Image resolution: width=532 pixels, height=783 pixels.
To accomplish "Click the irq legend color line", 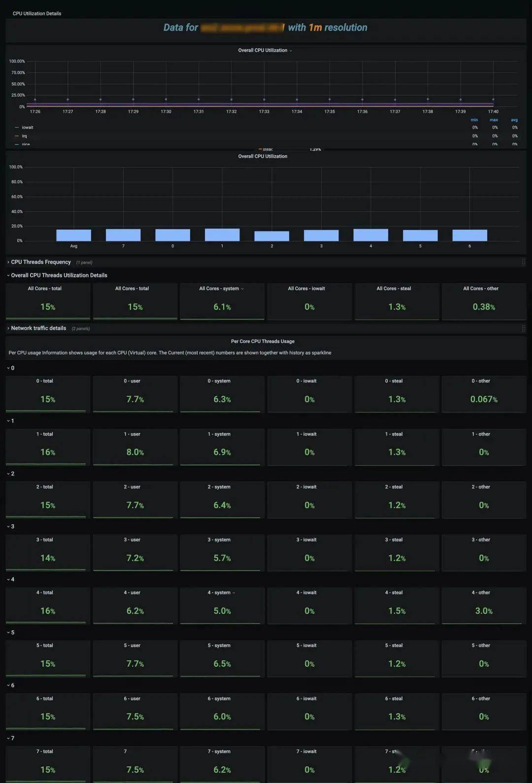I will 17,136.
